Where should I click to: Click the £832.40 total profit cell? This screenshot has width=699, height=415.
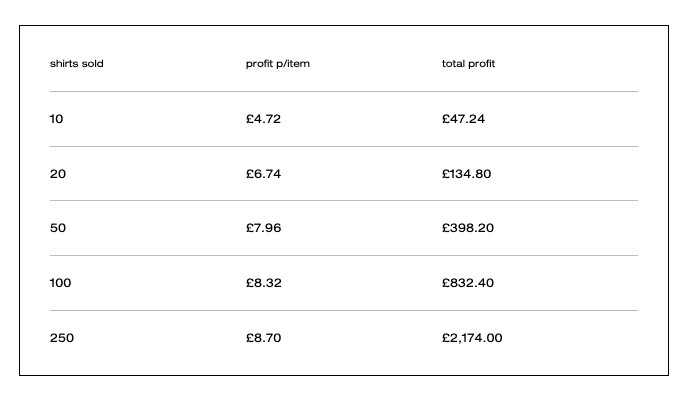point(467,283)
